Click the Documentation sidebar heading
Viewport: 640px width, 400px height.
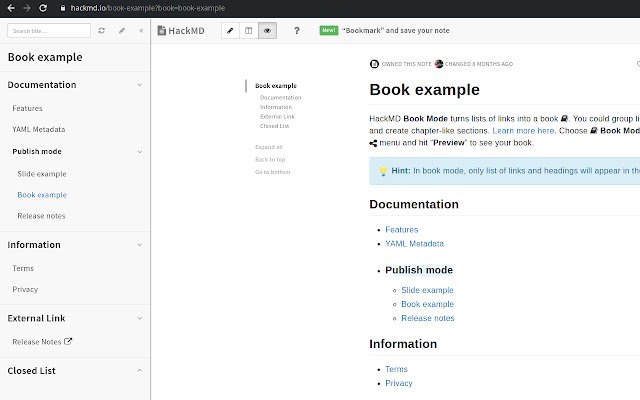[42, 85]
